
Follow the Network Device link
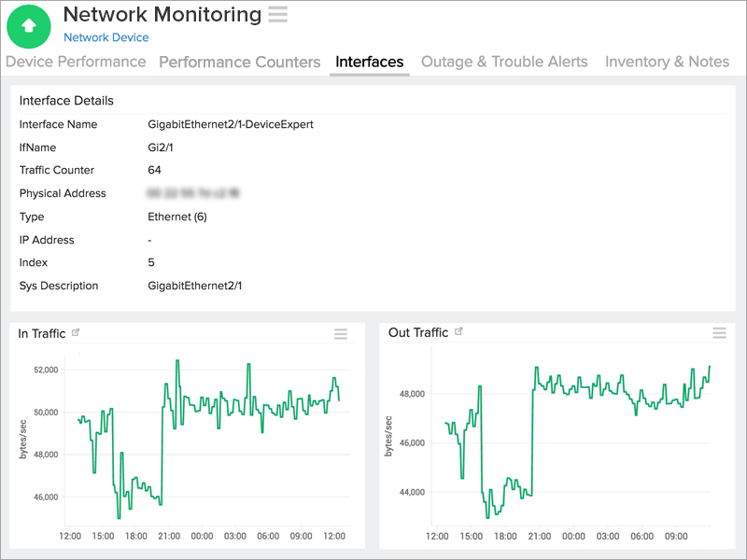[x=106, y=37]
